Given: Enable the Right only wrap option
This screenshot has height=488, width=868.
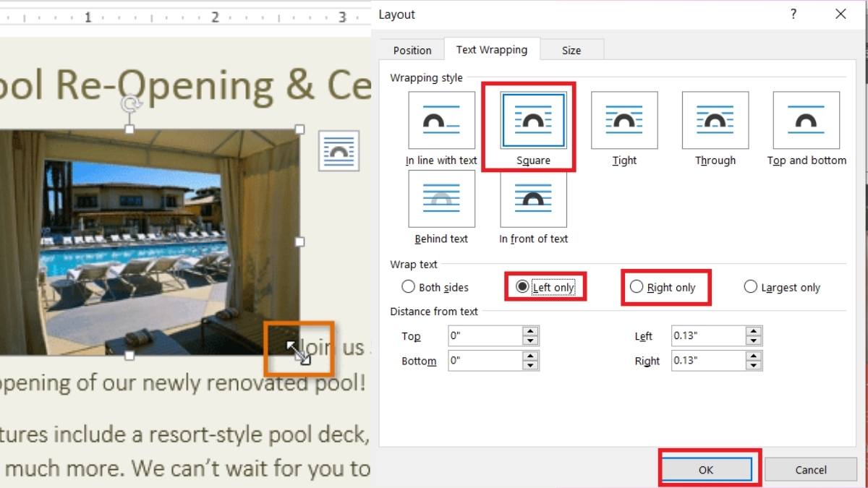Looking at the screenshot, I should click(637, 287).
